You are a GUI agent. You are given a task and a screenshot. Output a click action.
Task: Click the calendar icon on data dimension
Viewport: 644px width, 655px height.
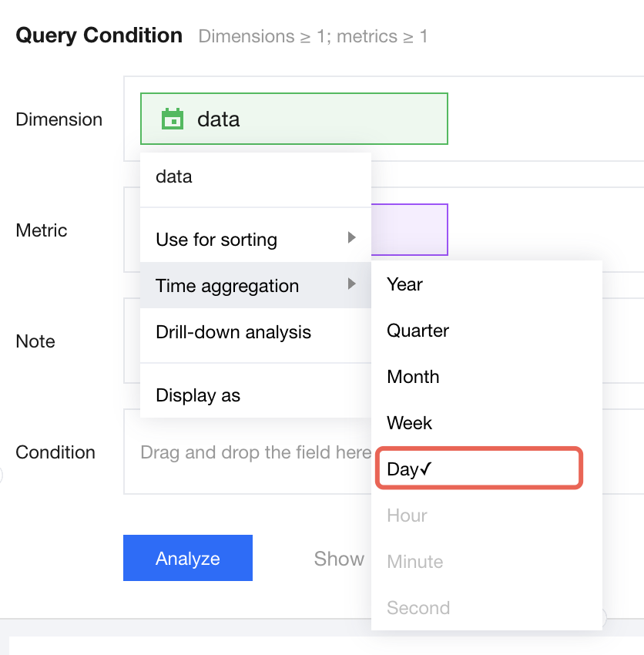click(173, 119)
